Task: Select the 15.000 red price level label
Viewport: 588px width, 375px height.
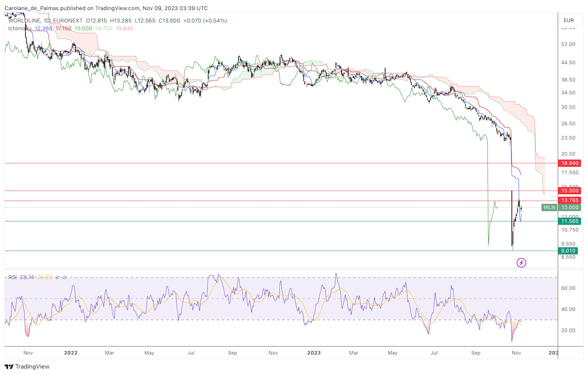Action: (x=569, y=190)
